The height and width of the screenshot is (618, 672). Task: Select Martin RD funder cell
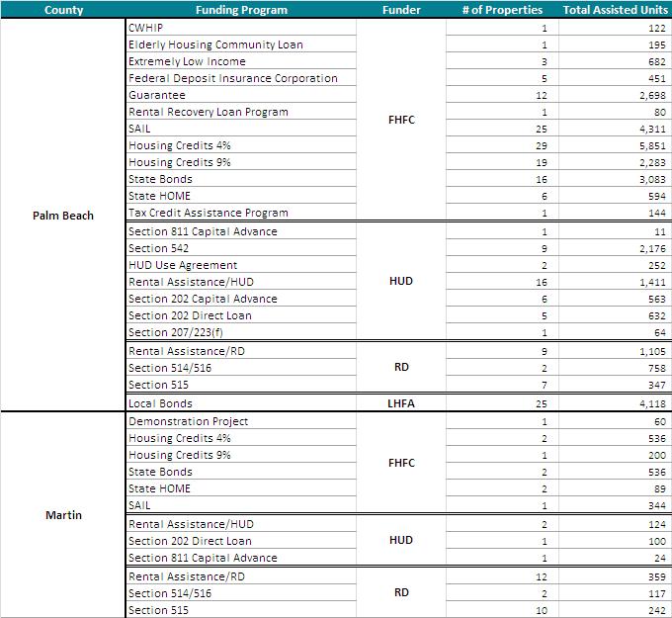[401, 592]
